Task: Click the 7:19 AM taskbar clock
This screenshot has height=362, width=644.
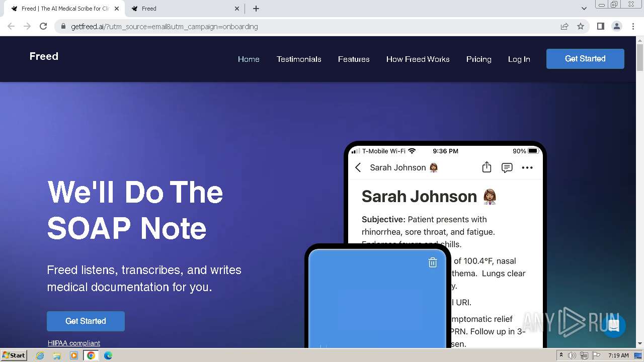Action: pos(618,355)
